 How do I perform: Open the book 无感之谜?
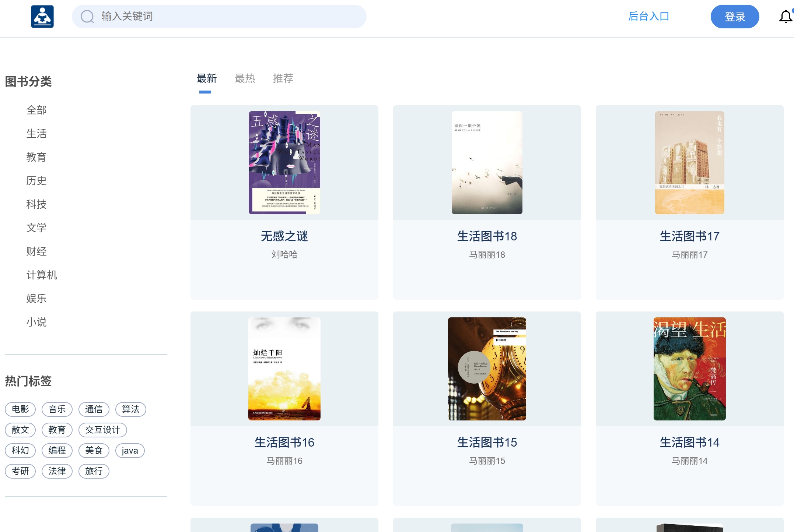tap(284, 237)
